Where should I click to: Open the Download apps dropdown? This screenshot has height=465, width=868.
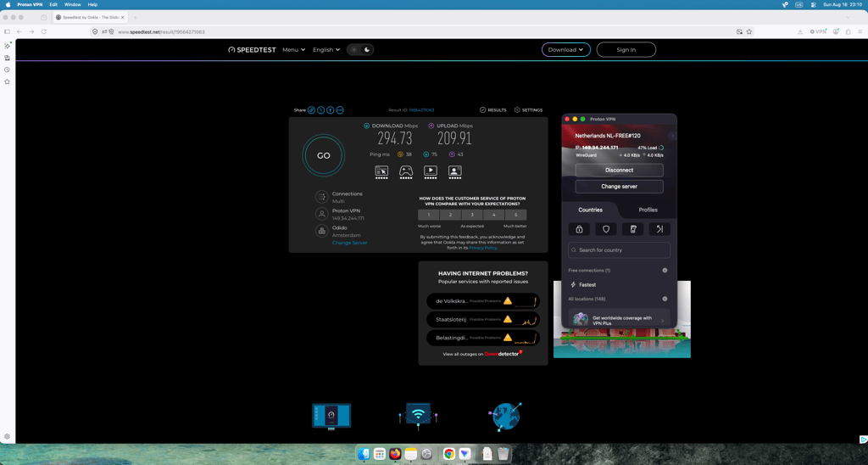click(x=565, y=50)
